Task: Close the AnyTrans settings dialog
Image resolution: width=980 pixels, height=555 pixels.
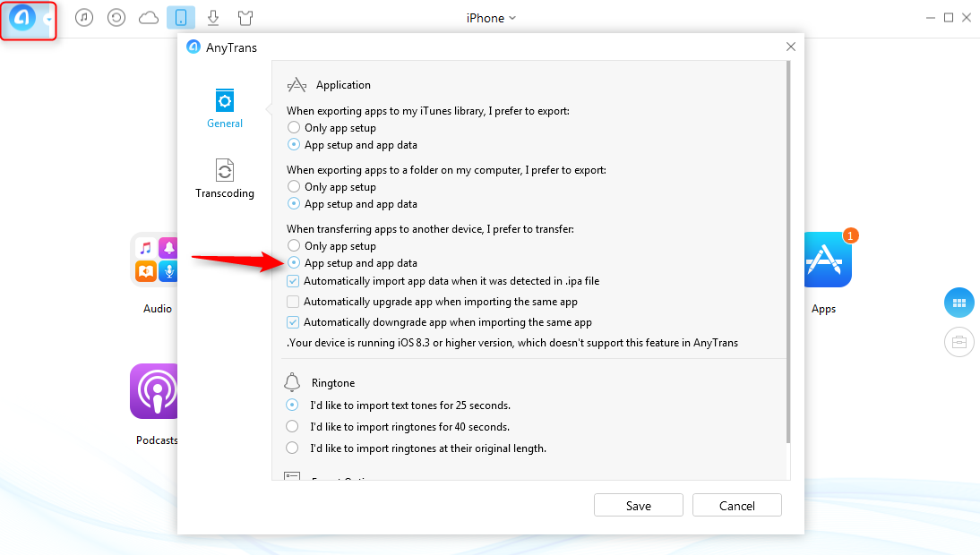Action: (x=791, y=47)
